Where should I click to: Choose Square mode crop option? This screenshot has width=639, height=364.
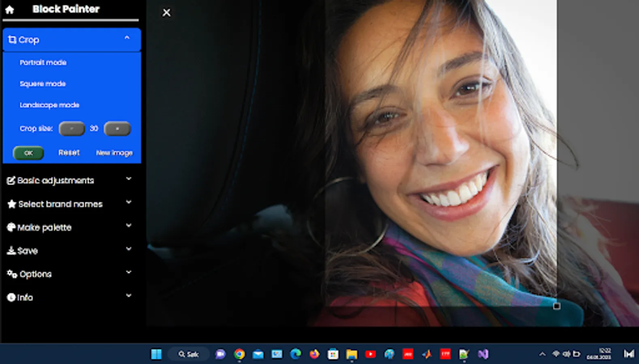[43, 84]
